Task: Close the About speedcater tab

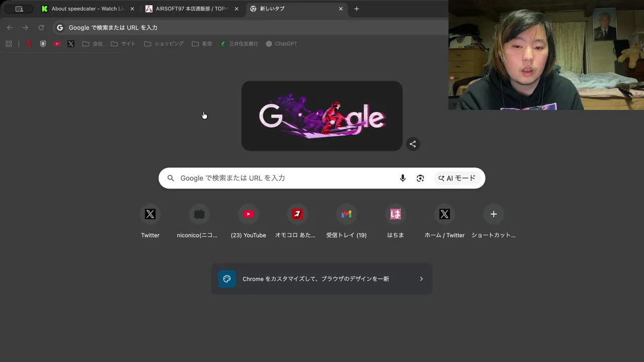Action: coord(132,9)
